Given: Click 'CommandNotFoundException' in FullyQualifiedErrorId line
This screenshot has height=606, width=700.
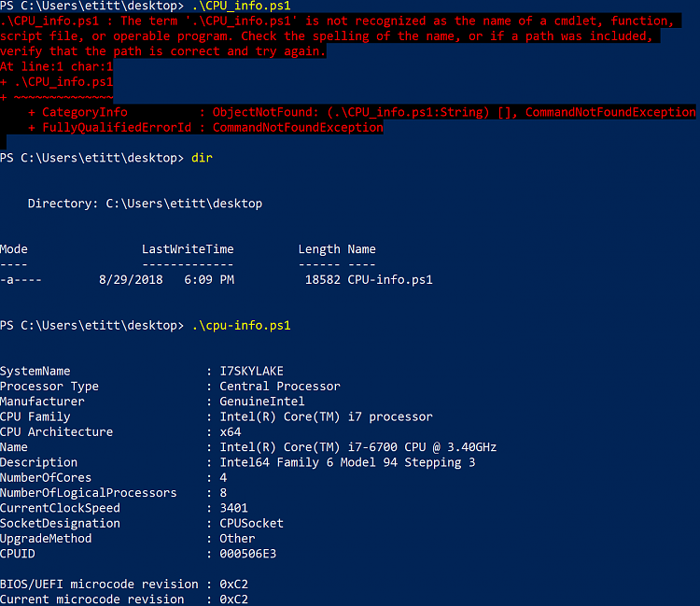Looking at the screenshot, I should point(298,128).
